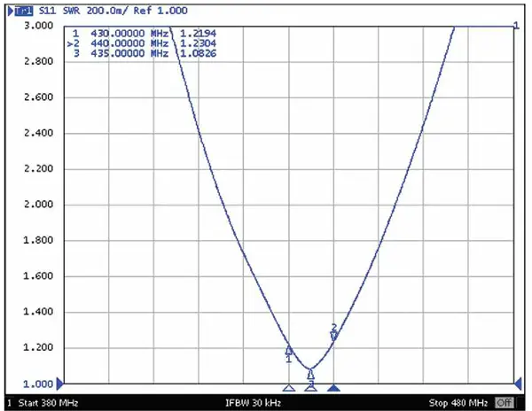The width and height of the screenshot is (532, 411).
Task: Open the 200.0m/ scale per division setting
Action: click(108, 10)
